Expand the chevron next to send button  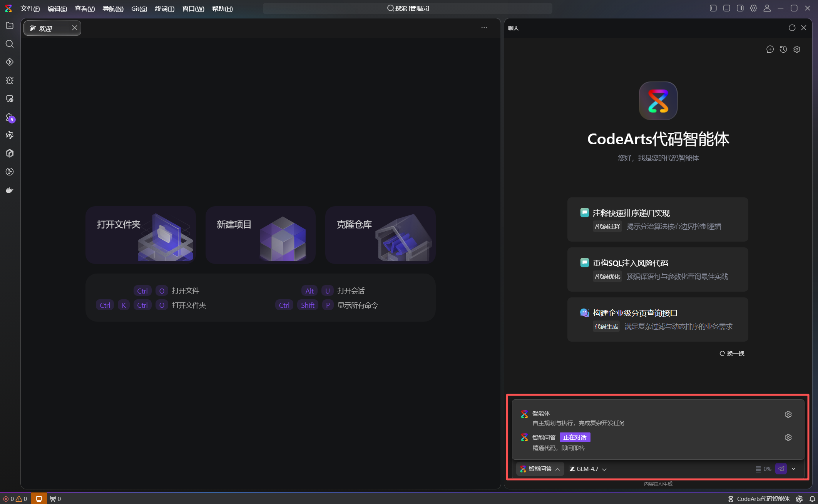point(794,469)
